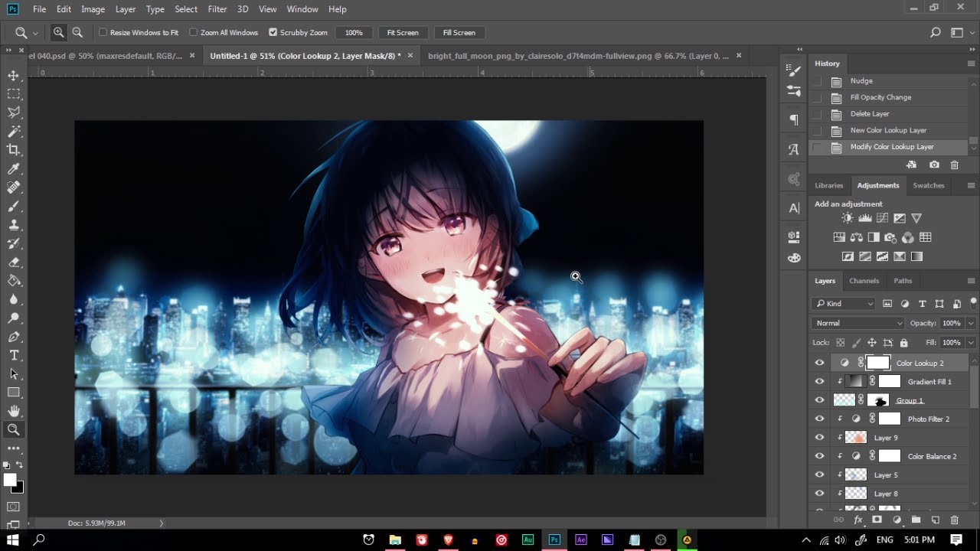Click the Gradient Fill 1 gradient thumbnail
The image size is (980, 551).
click(856, 381)
